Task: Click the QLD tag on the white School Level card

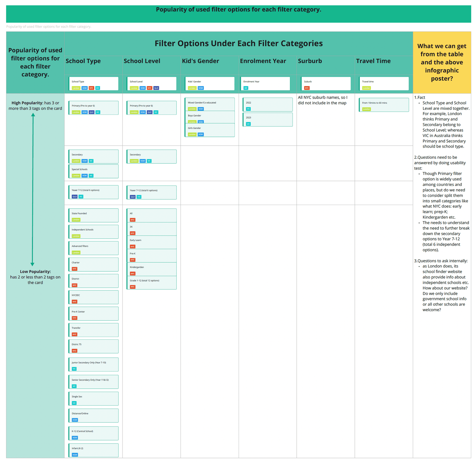Action: click(x=156, y=88)
